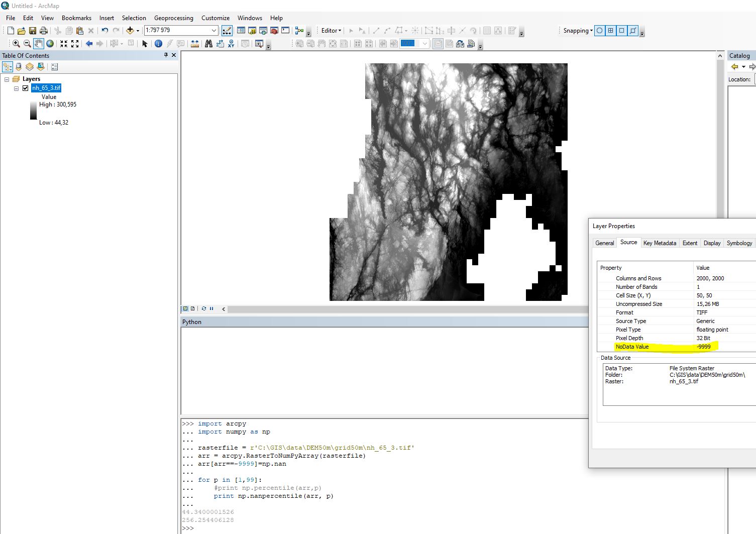Open the Table Of Contents window icon
The width and height of the screenshot is (756, 534).
point(241,31)
